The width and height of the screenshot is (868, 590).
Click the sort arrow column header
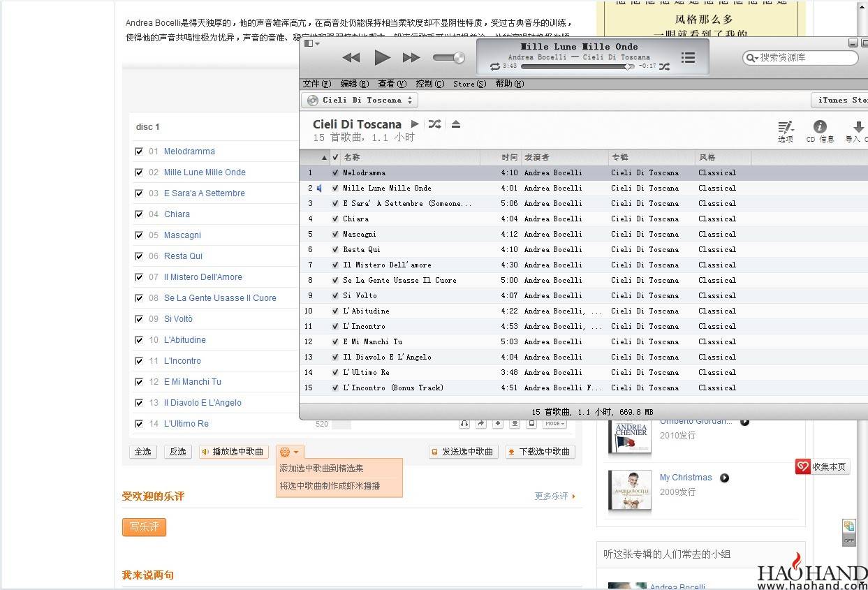[323, 157]
